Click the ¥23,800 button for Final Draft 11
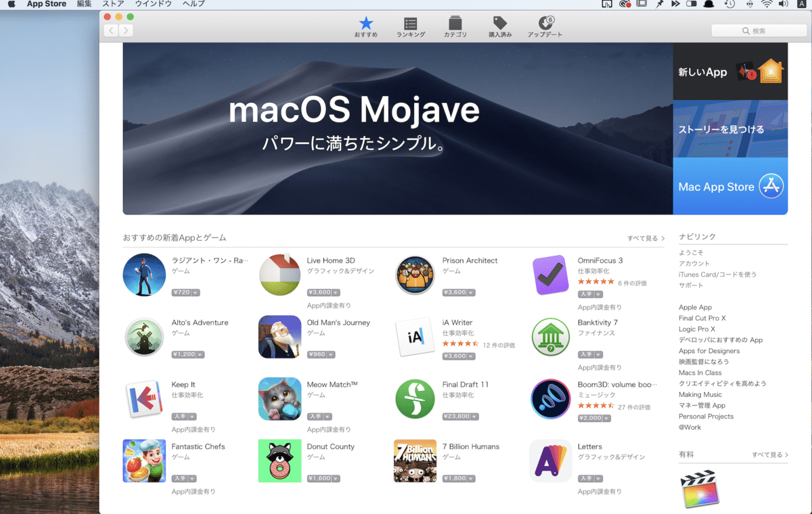Viewport: 812px width, 514px height. tap(461, 417)
